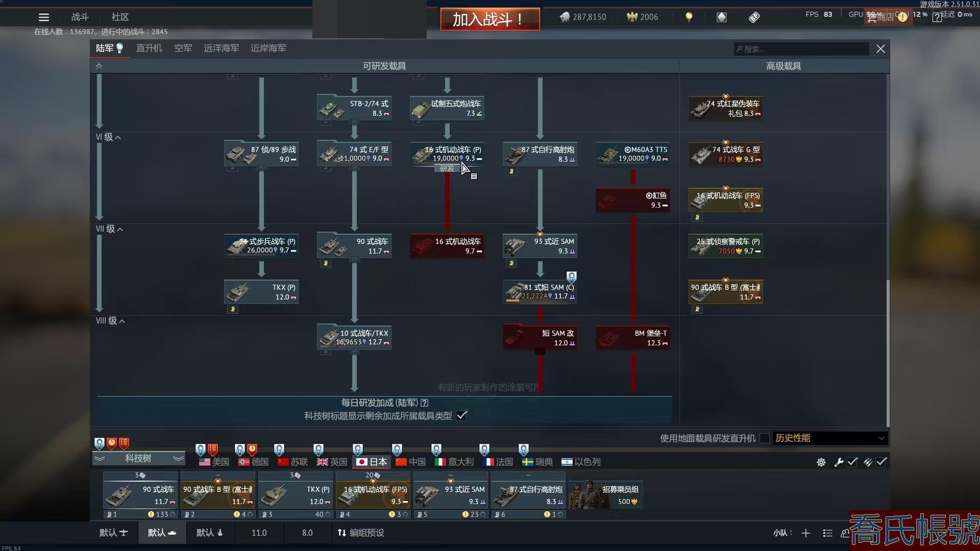Toggle 科技树标题显示剩余加成 checkbox

click(461, 416)
